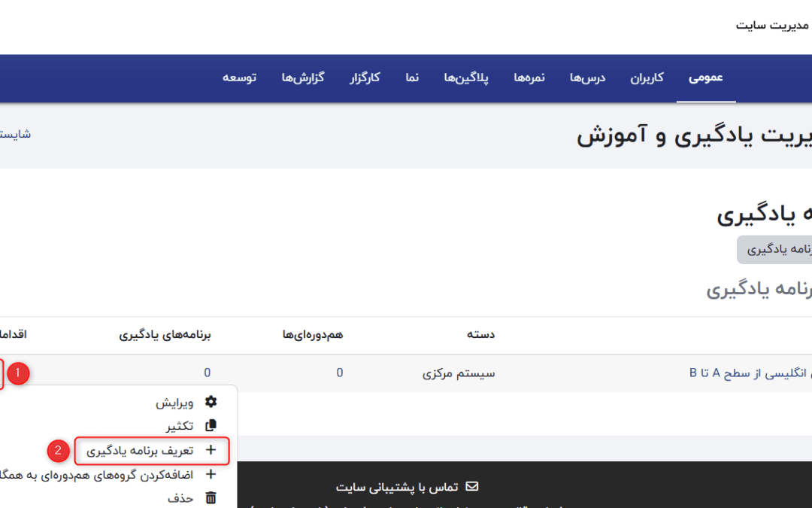Screen dimensions: 812x508
Task: Click the plus icon beside اضافه‌کردن گروه‌های هم‌دوره‌ای
Action: tap(211, 474)
